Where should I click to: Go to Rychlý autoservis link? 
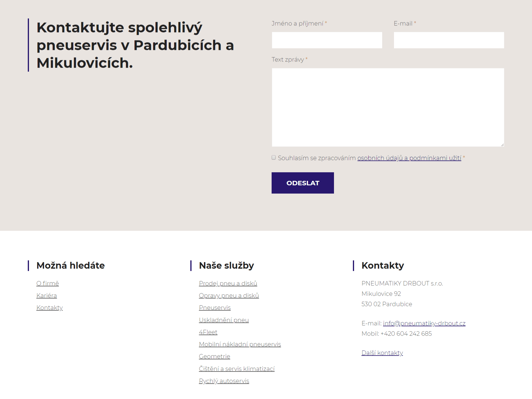point(224,381)
